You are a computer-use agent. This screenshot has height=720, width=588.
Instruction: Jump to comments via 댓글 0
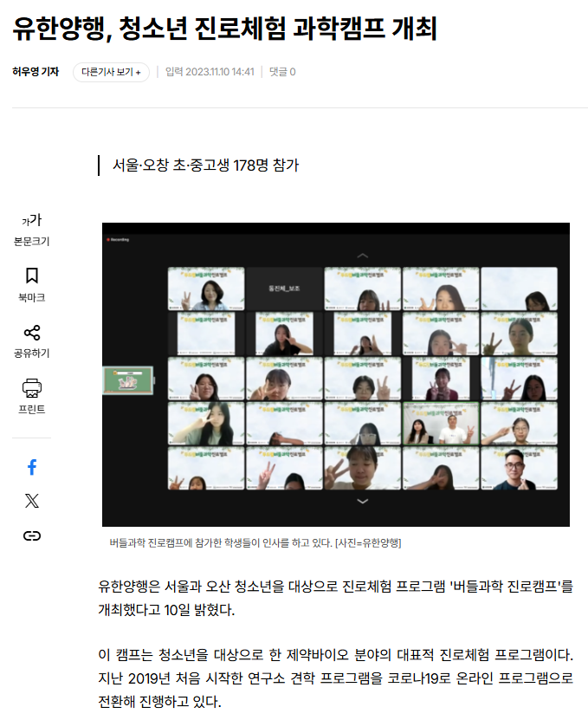[x=282, y=72]
